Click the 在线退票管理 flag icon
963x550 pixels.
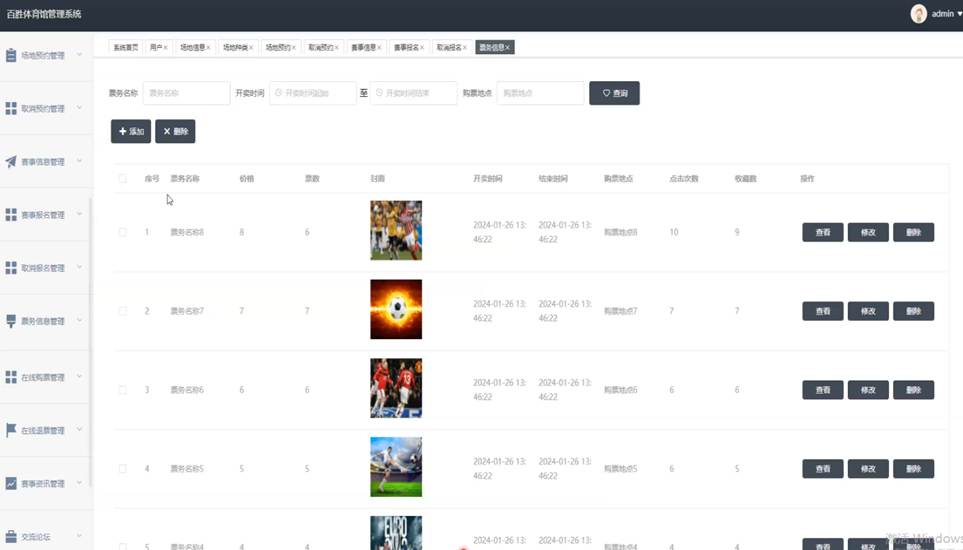[11, 430]
